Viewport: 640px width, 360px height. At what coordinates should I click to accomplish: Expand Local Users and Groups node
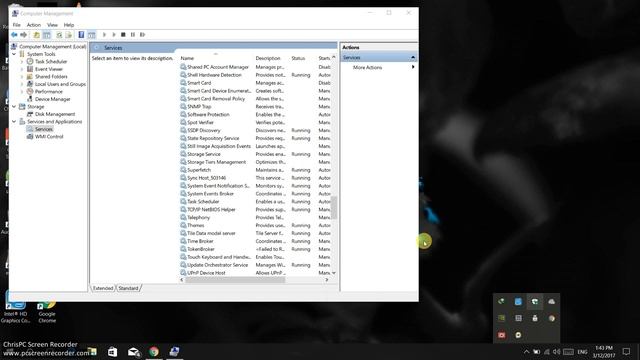[x=22, y=84]
